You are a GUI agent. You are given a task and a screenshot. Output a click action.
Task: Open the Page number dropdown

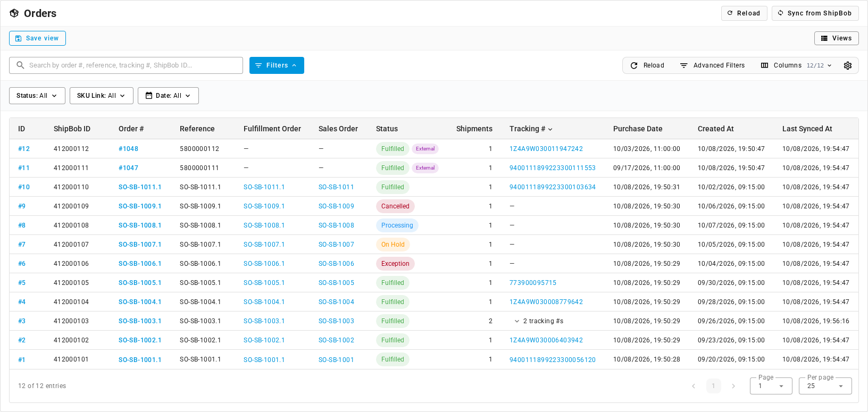[x=771, y=386]
